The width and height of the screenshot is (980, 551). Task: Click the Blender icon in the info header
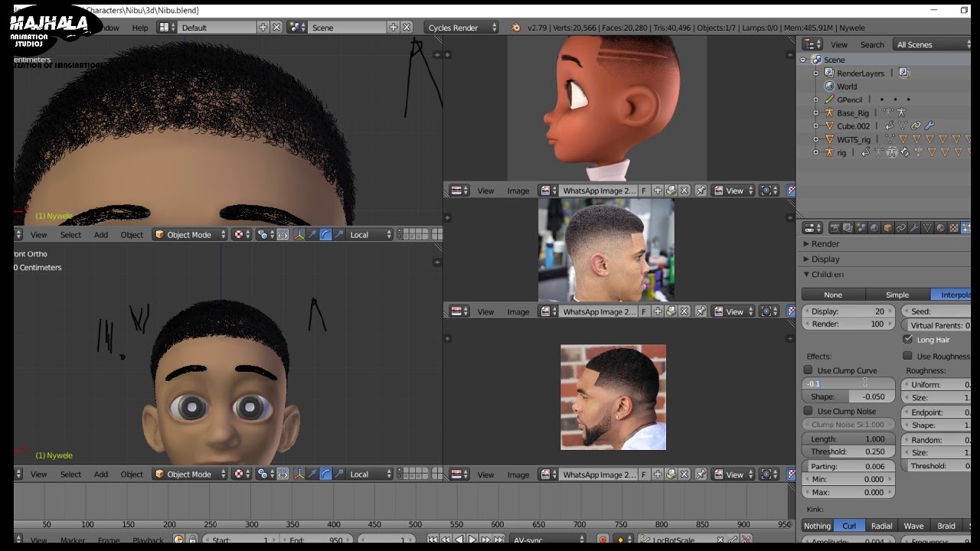pyautogui.click(x=515, y=28)
